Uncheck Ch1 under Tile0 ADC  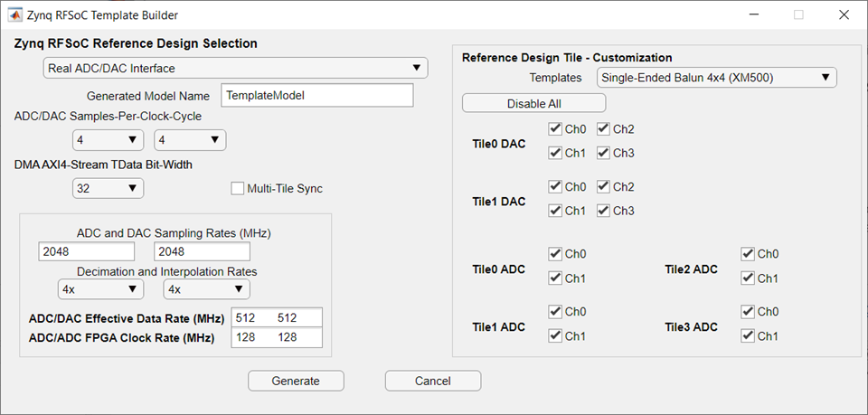click(555, 278)
